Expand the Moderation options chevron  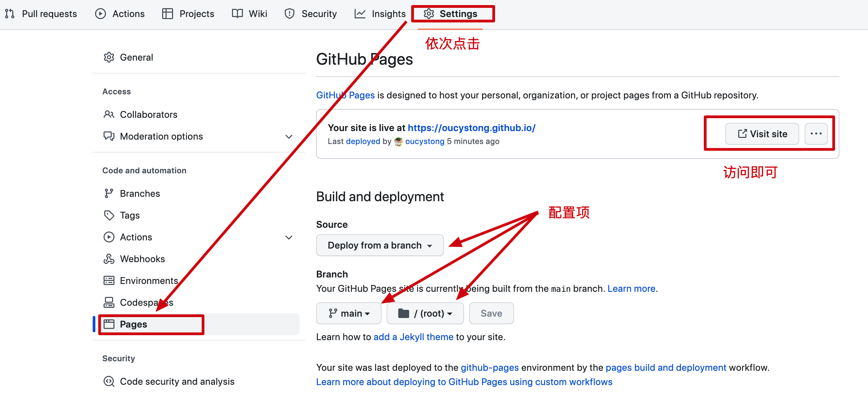(289, 137)
